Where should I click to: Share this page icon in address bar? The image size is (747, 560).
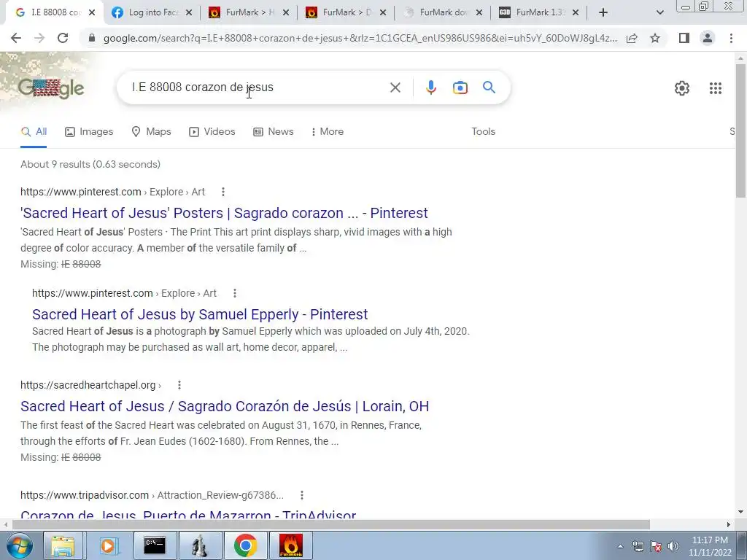(632, 38)
